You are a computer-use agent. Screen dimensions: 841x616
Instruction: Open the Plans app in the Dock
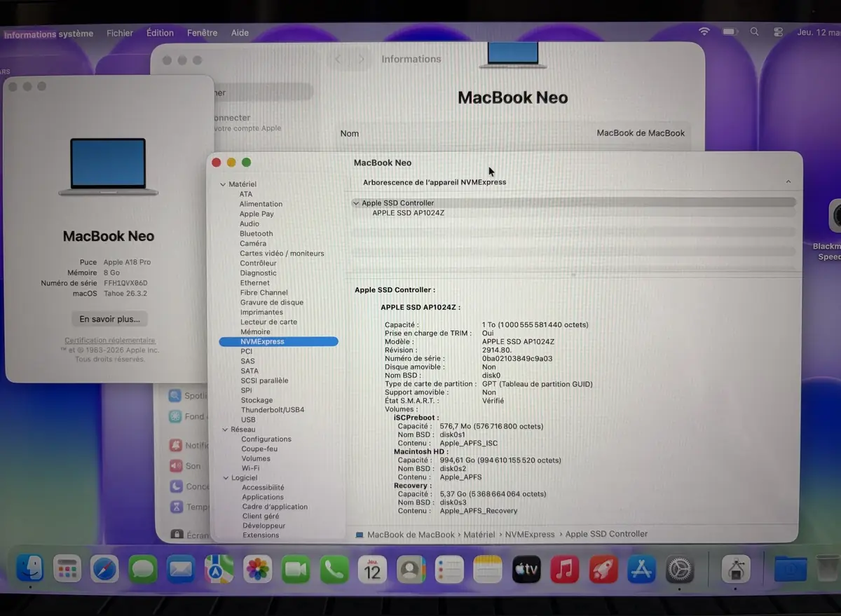tap(219, 569)
